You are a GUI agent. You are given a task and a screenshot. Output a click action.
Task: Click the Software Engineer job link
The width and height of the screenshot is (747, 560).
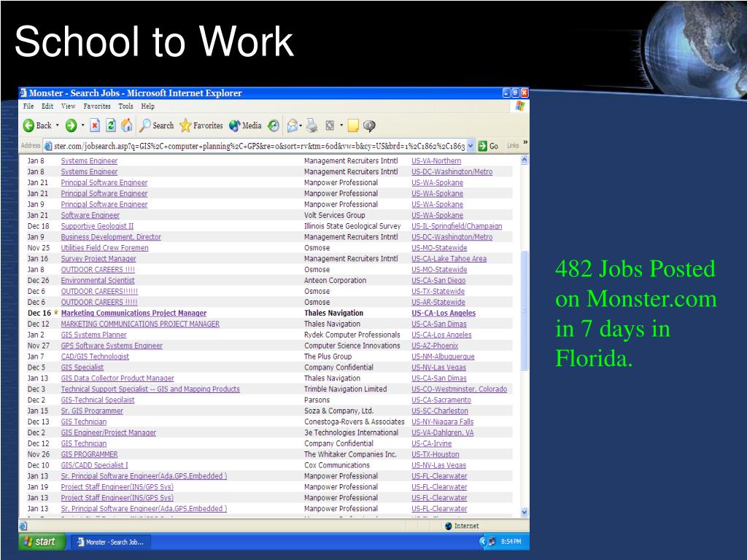[90, 215]
